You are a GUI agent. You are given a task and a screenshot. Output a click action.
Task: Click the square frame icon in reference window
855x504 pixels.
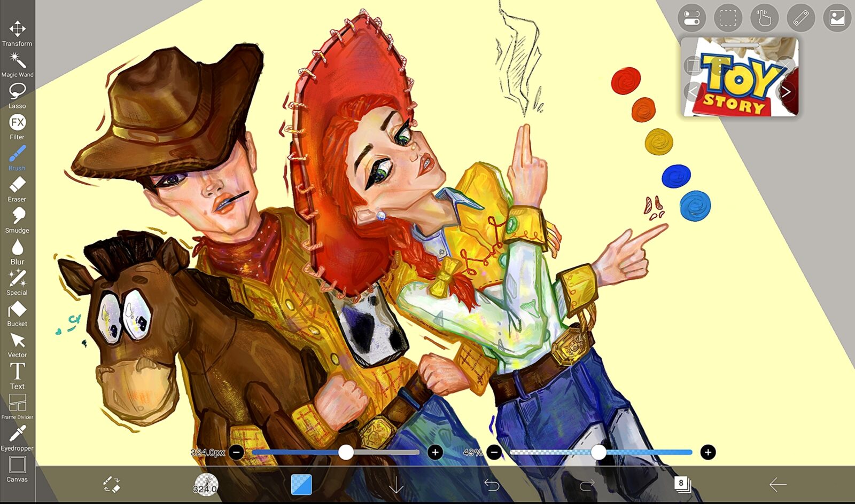tap(693, 66)
